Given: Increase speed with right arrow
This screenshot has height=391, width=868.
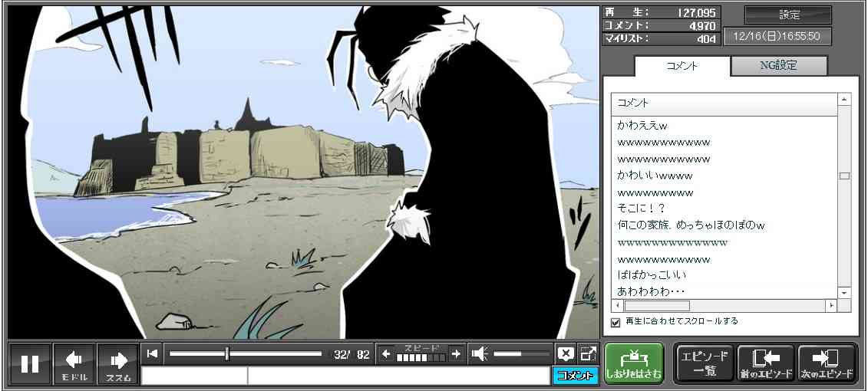Looking at the screenshot, I should pos(456,353).
